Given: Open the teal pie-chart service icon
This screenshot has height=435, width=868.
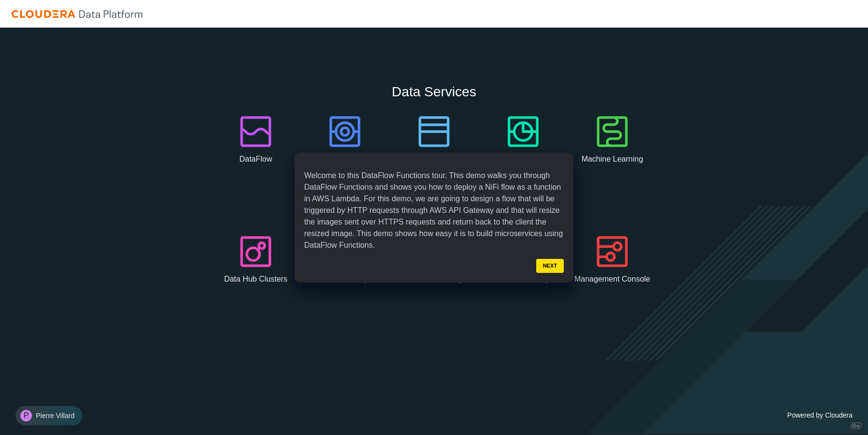Looking at the screenshot, I should point(523,132).
